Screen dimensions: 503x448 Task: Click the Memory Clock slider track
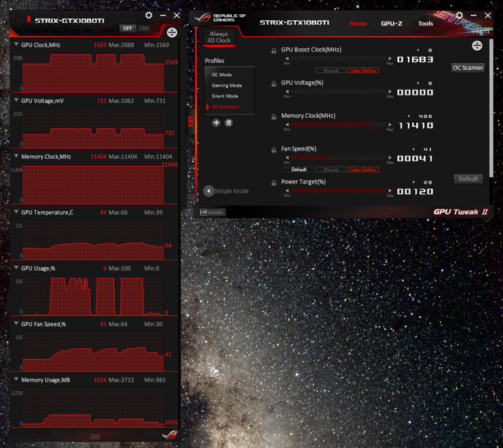point(339,124)
